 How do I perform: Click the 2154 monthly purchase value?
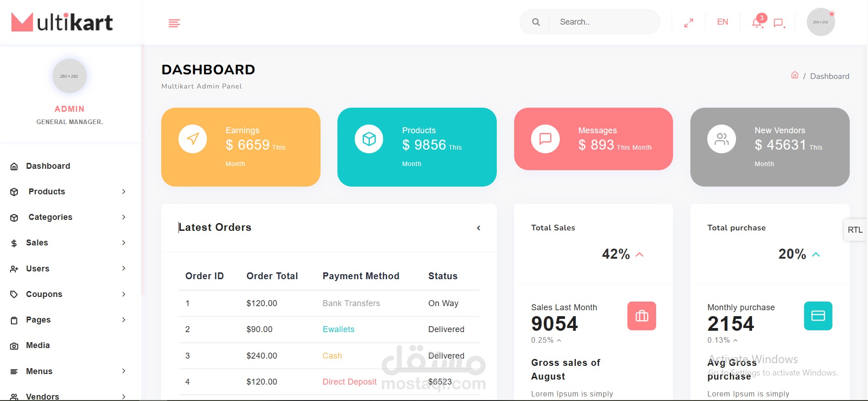[731, 324]
